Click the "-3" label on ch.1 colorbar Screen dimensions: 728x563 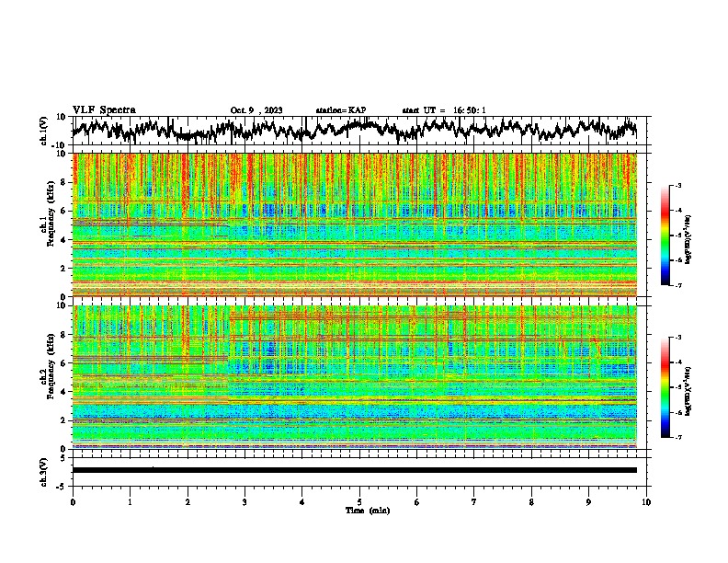click(x=677, y=186)
